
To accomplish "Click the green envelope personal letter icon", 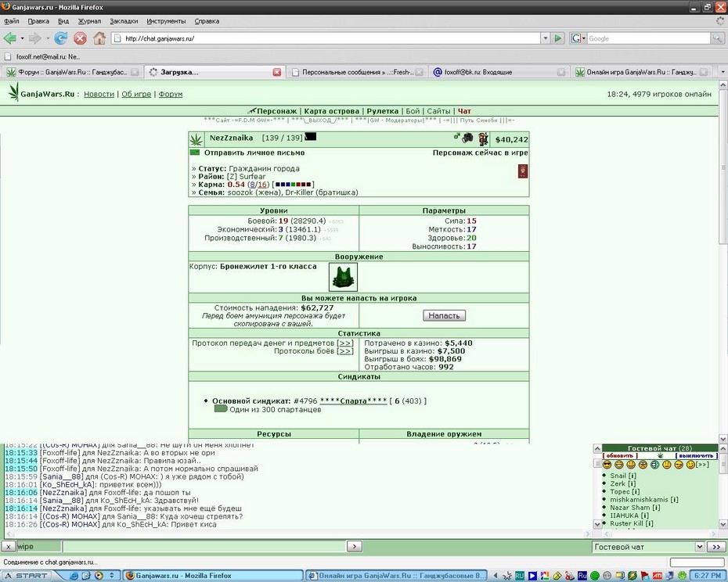I will tap(195, 153).
